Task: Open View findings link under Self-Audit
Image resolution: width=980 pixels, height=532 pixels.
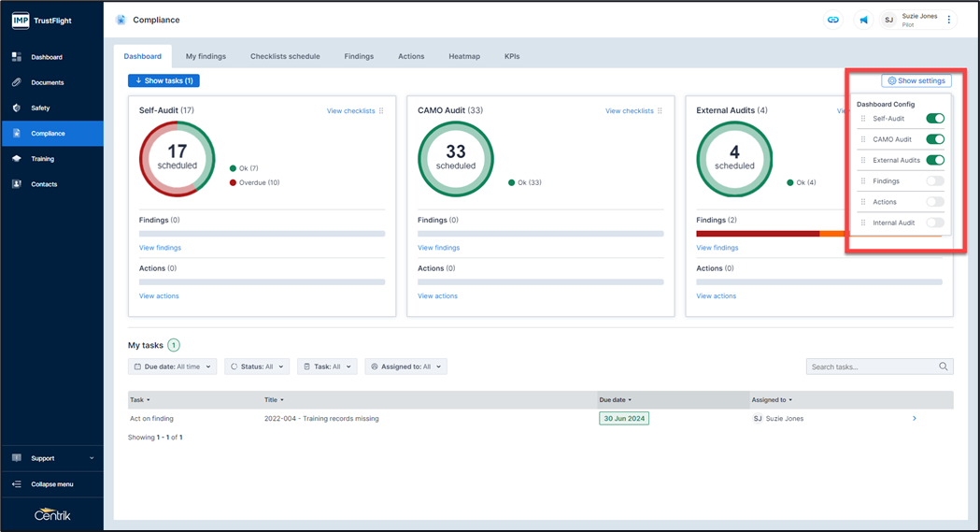Action: [160, 248]
